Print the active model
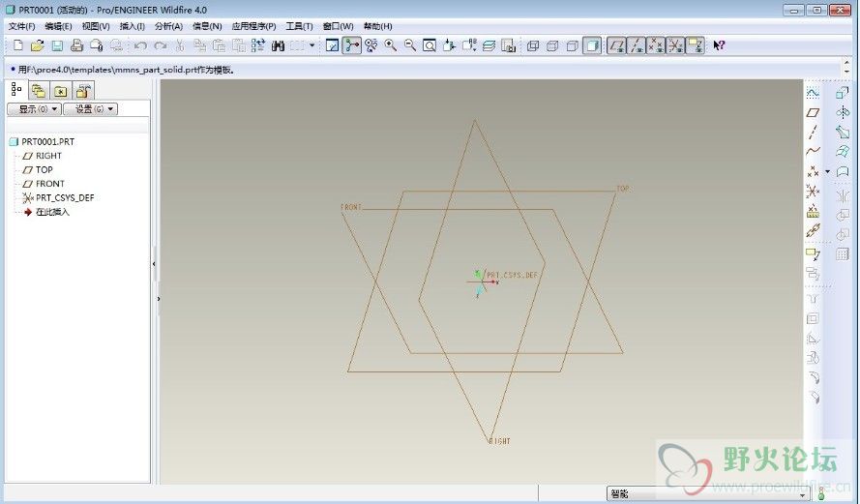The image size is (860, 504). click(x=76, y=45)
